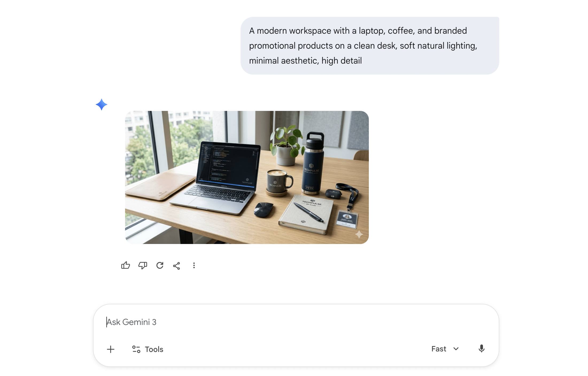Click the user prompt message bubble
The height and width of the screenshot is (376, 588).
click(x=370, y=46)
